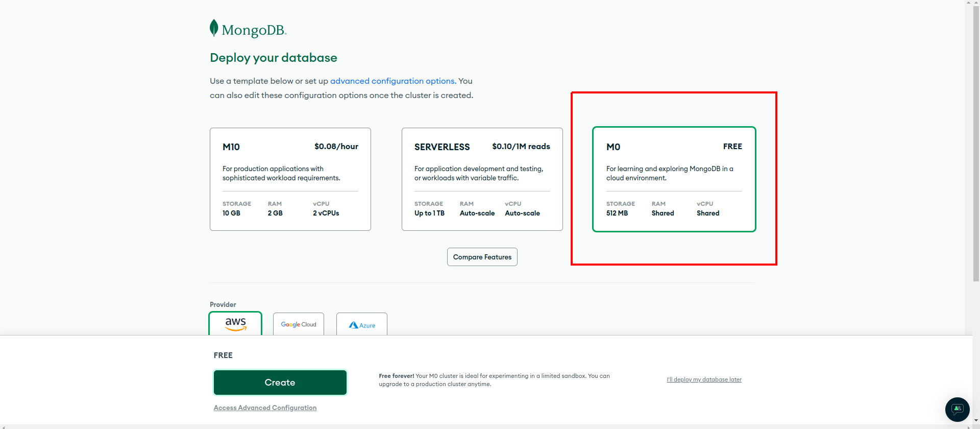980x429 pixels.
Task: Click the Compare Features button
Action: [482, 257]
